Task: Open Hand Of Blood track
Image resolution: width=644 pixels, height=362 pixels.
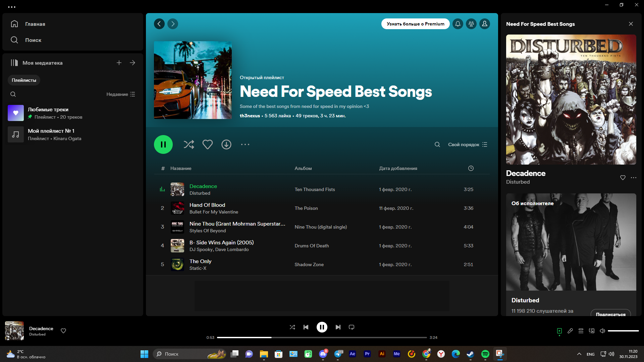Action: (x=207, y=205)
